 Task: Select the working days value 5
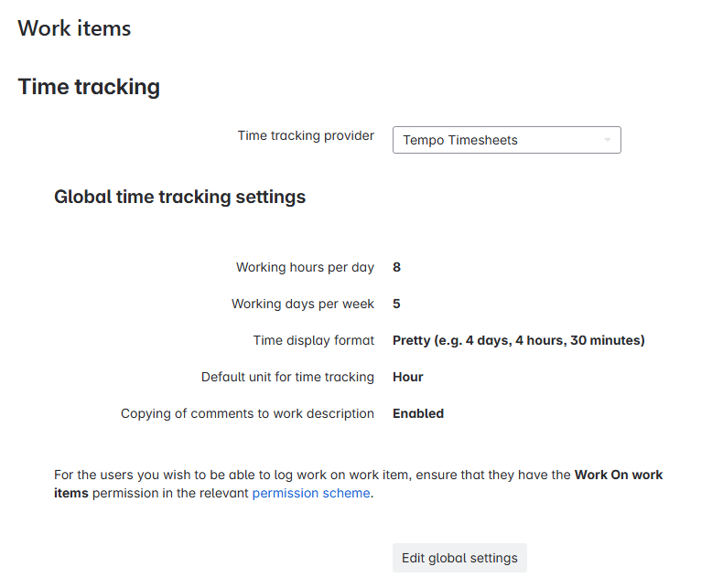[x=397, y=304]
